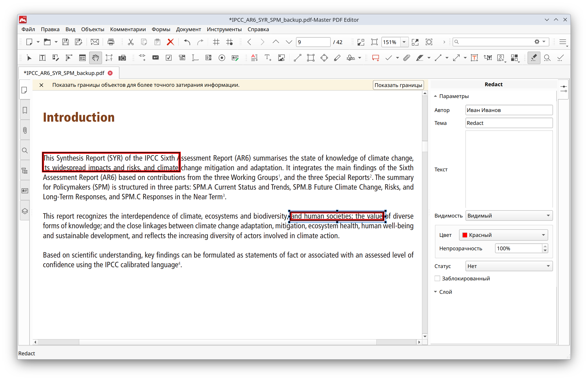
Task: Go to next page arrow
Action: coord(262,42)
